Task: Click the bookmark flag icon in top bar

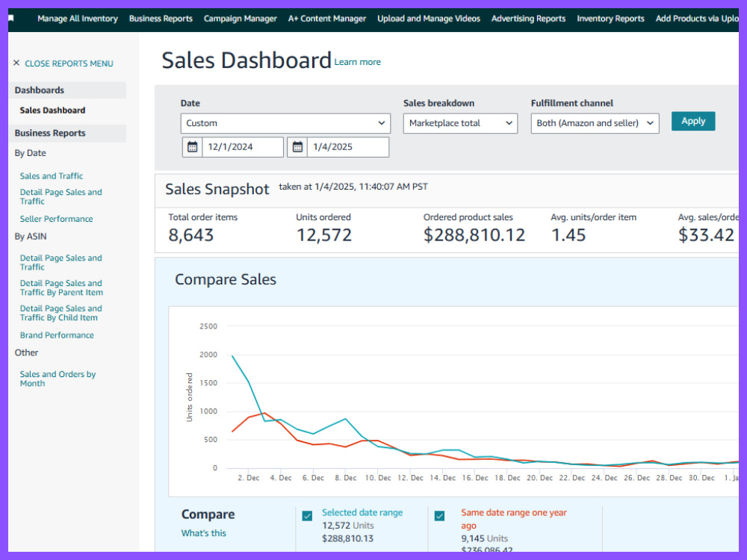Action: point(11,19)
